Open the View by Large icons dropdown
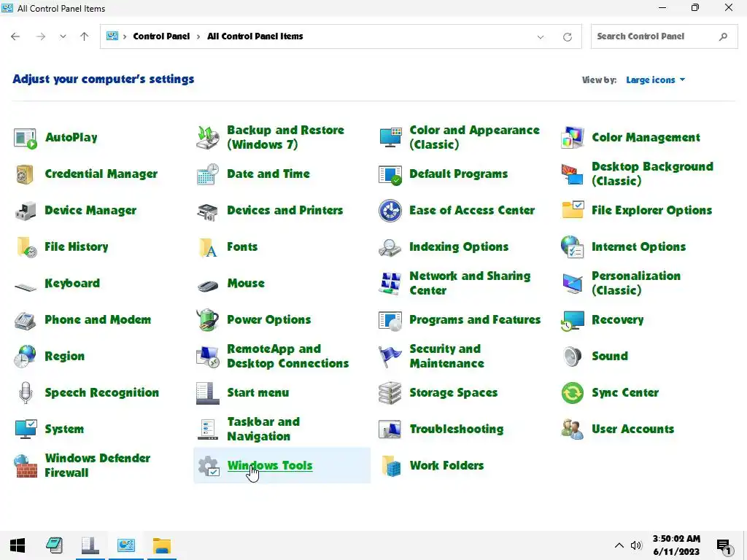 (x=656, y=80)
